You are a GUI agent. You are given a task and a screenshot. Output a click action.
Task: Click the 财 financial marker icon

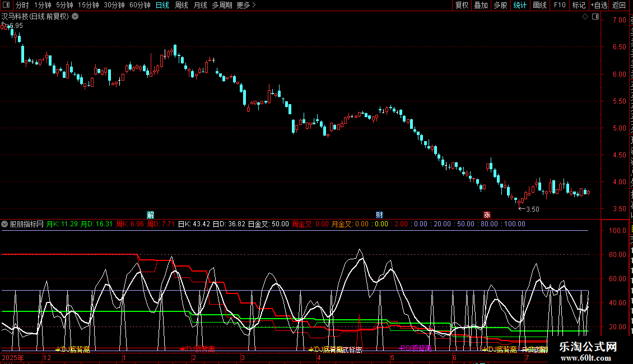(379, 214)
